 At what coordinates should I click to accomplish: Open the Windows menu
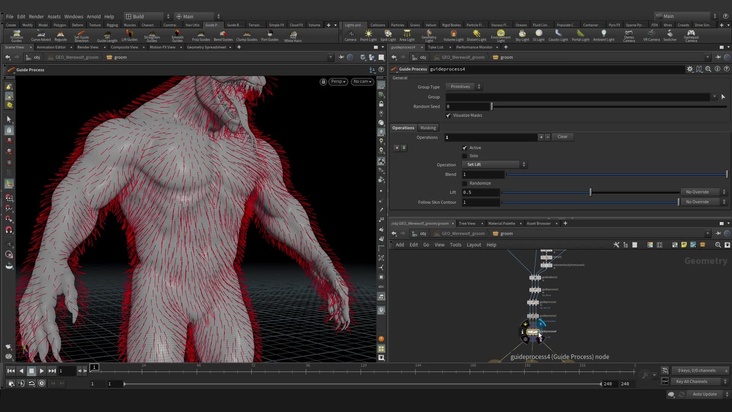click(73, 16)
